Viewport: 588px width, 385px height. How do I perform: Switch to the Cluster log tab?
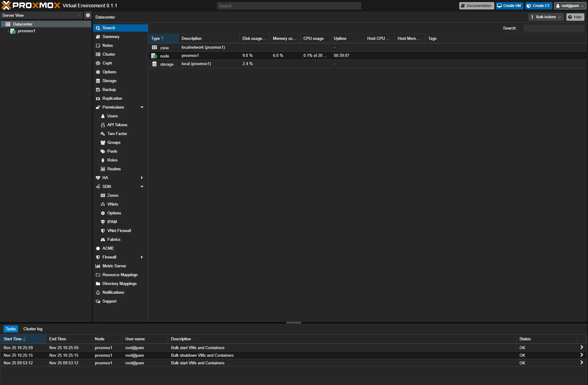[x=33, y=329]
